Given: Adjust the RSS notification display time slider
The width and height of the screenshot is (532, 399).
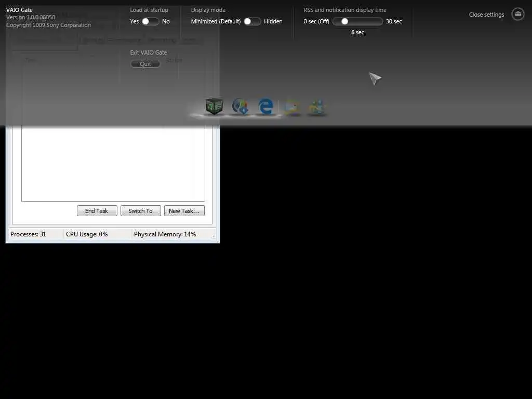Looking at the screenshot, I should pos(357,21).
